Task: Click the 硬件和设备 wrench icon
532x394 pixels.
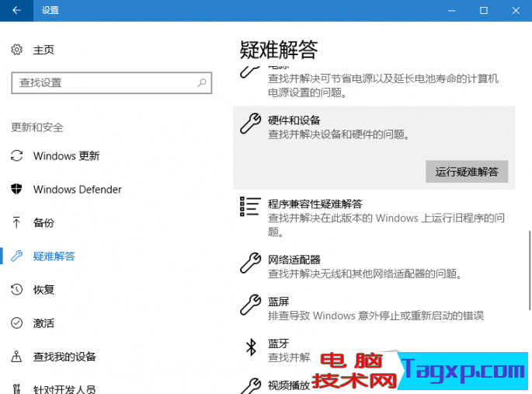Action: (x=250, y=124)
